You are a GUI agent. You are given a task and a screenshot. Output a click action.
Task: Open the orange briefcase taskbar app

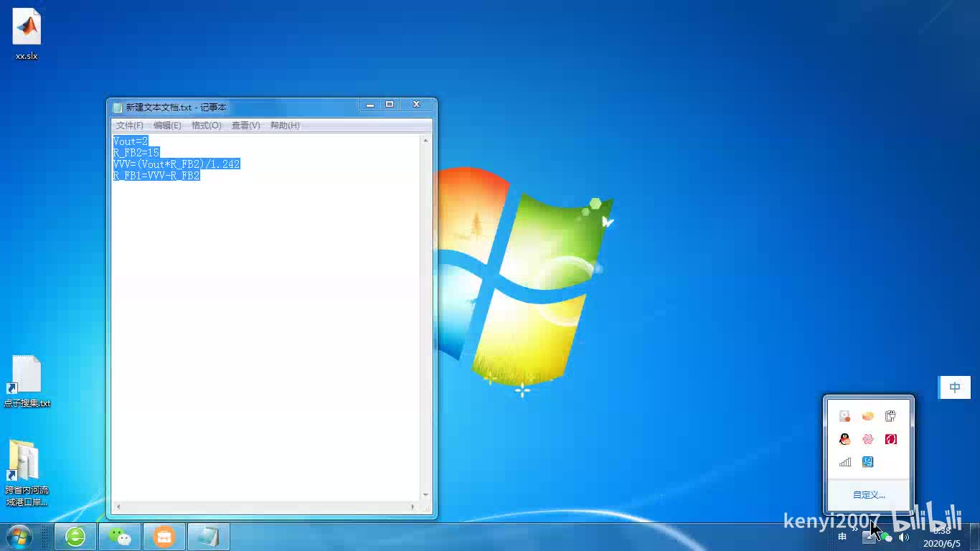click(x=164, y=537)
